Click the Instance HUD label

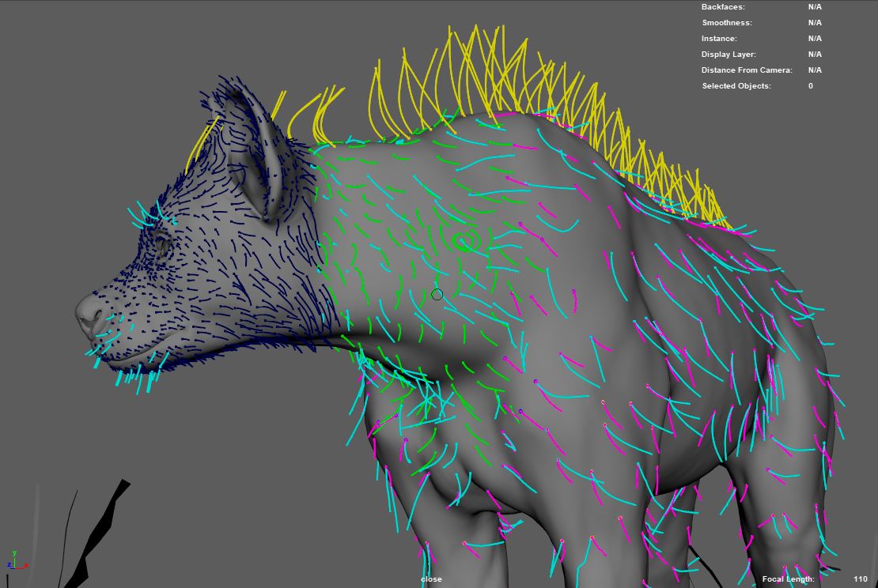719,38
